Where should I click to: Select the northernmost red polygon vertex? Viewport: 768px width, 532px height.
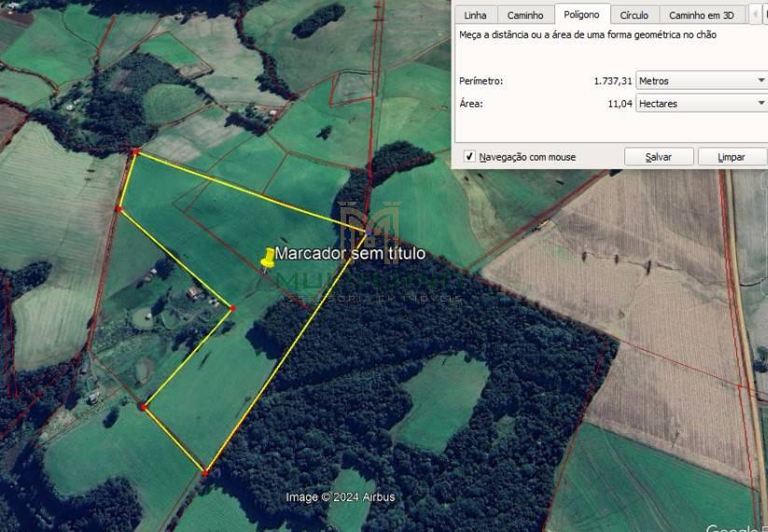[x=135, y=151]
